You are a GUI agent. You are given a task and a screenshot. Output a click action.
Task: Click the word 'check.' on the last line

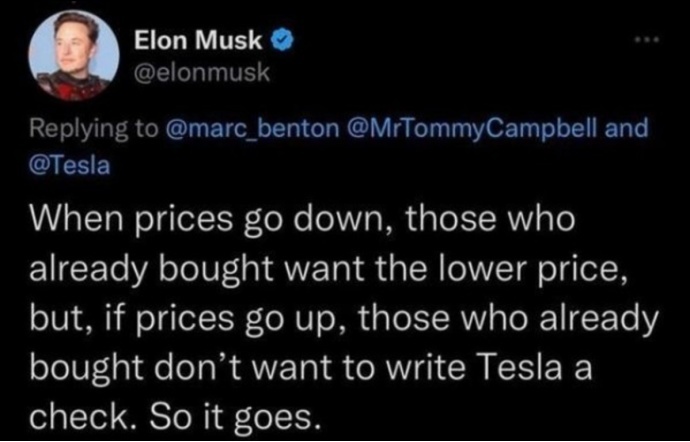[x=84, y=416]
